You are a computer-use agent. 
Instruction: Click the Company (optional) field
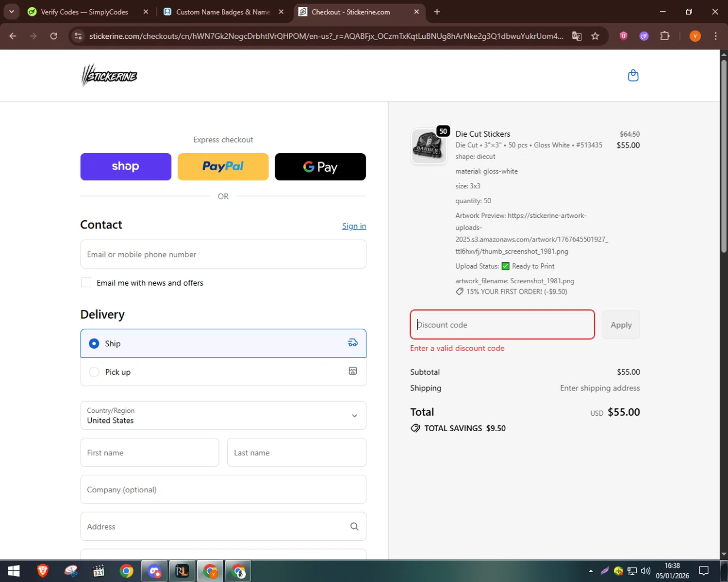(x=223, y=489)
